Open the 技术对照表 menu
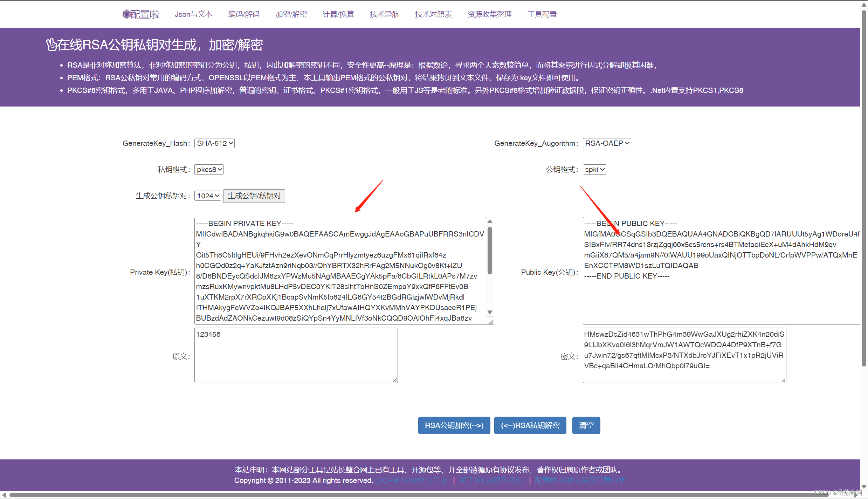Image resolution: width=868 pixels, height=499 pixels. coord(433,14)
